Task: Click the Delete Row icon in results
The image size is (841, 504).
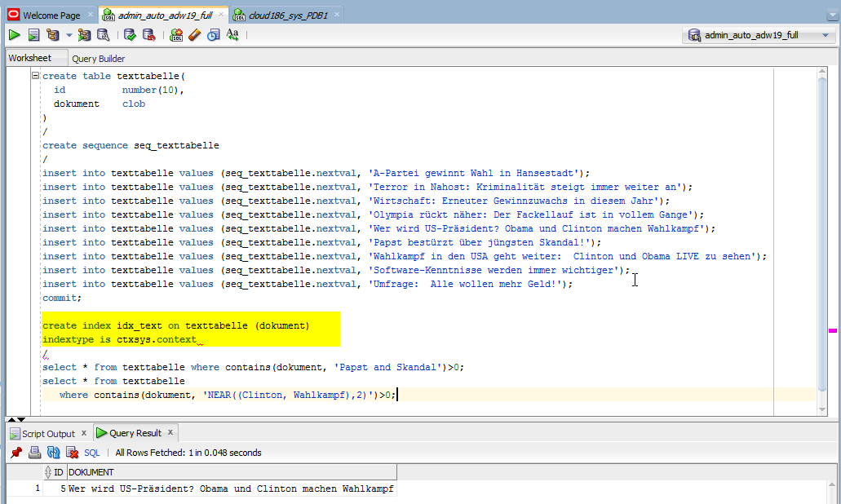Action: (x=72, y=453)
